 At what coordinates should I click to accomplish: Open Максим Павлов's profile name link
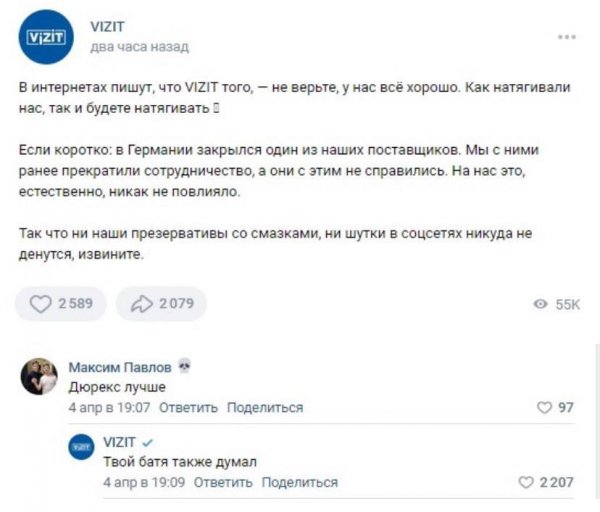coord(120,367)
